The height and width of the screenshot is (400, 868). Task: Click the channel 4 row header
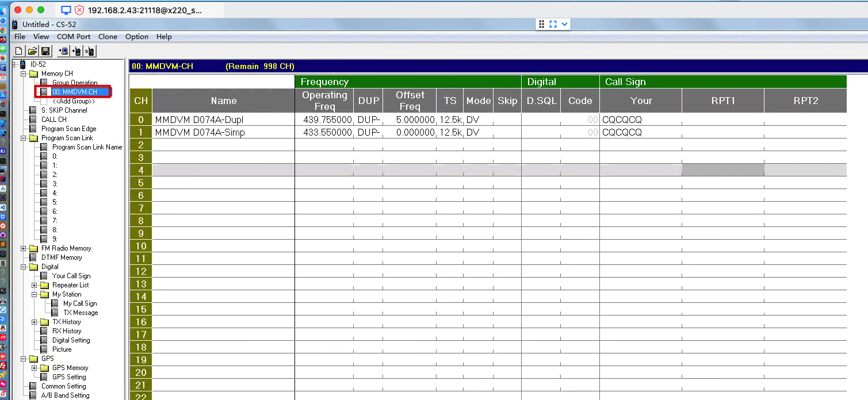tap(141, 170)
